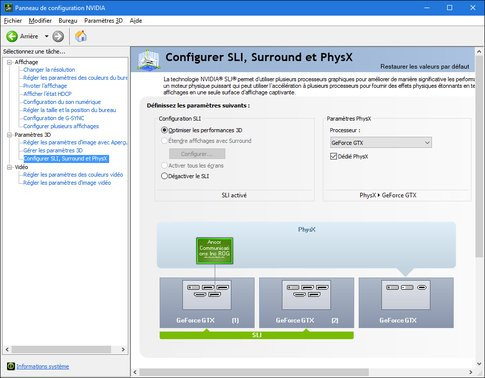485x378 pixels.
Task: Open Régler la taille et la position du bureau
Action: [70, 110]
